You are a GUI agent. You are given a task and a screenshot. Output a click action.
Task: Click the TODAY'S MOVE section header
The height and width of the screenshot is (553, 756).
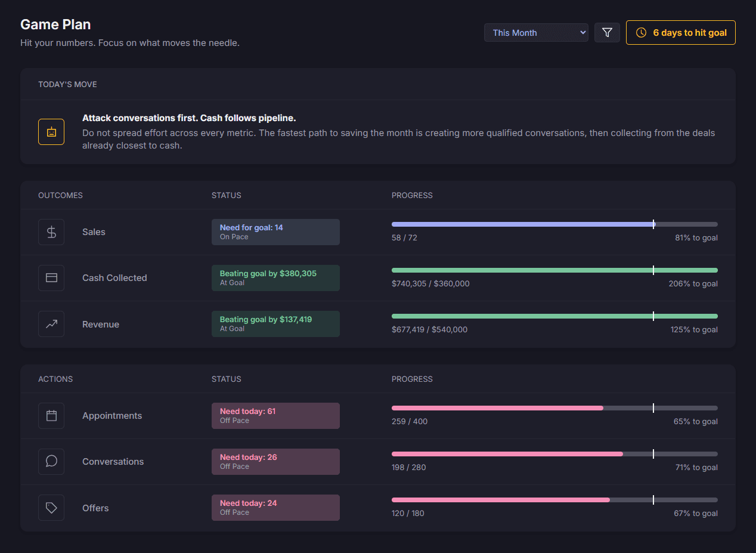point(67,85)
